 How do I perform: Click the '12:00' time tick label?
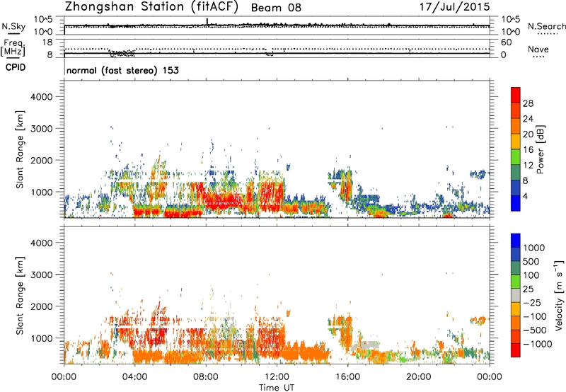coord(277,377)
